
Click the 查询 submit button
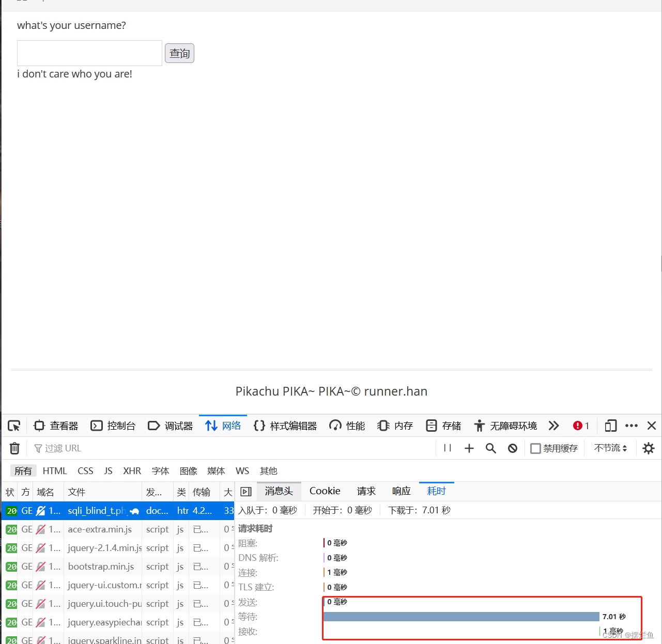pos(179,53)
